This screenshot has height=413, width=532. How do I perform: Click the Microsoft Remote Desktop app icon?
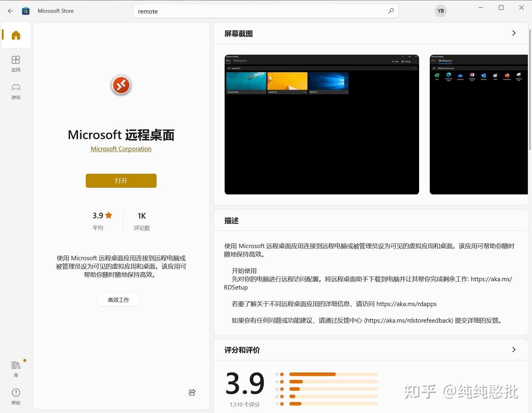121,85
